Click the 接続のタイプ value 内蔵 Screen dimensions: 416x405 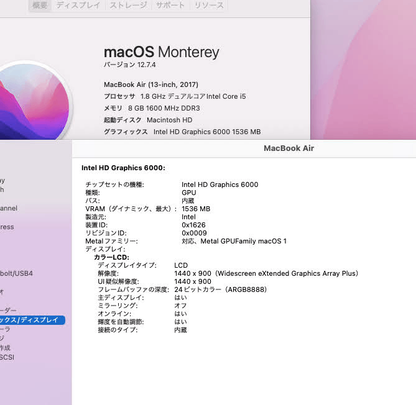180,330
